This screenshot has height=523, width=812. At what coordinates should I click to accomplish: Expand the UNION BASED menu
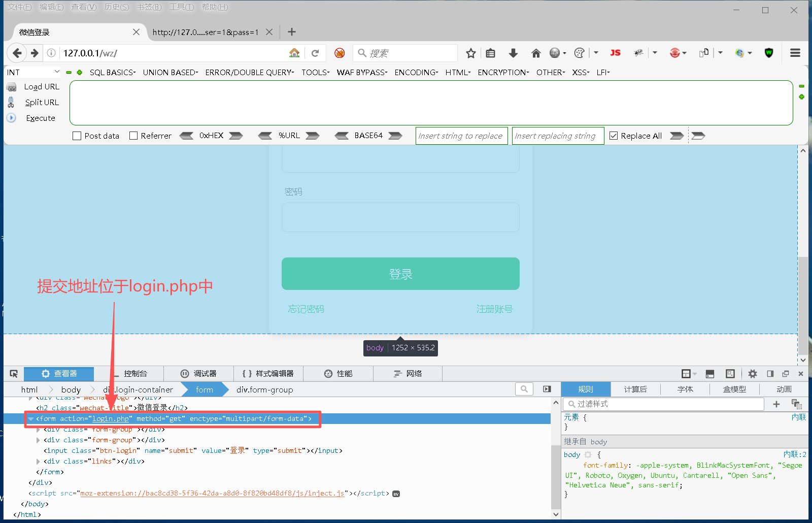click(x=171, y=72)
